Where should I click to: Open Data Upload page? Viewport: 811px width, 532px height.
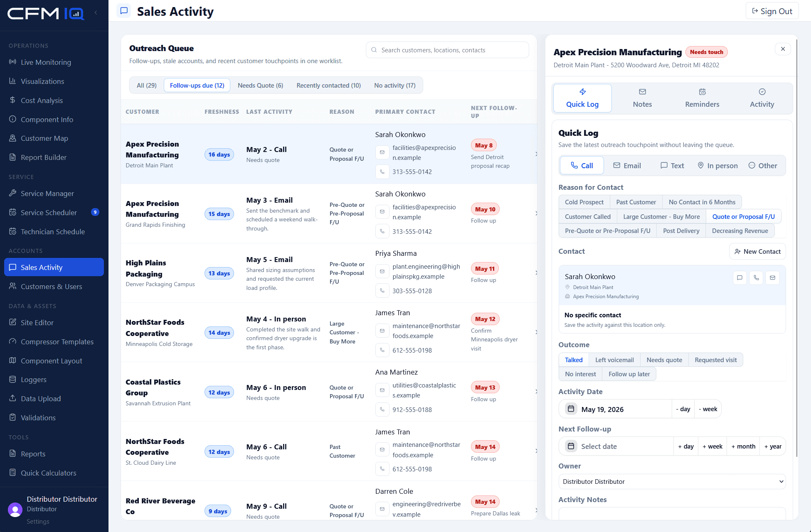54,398
